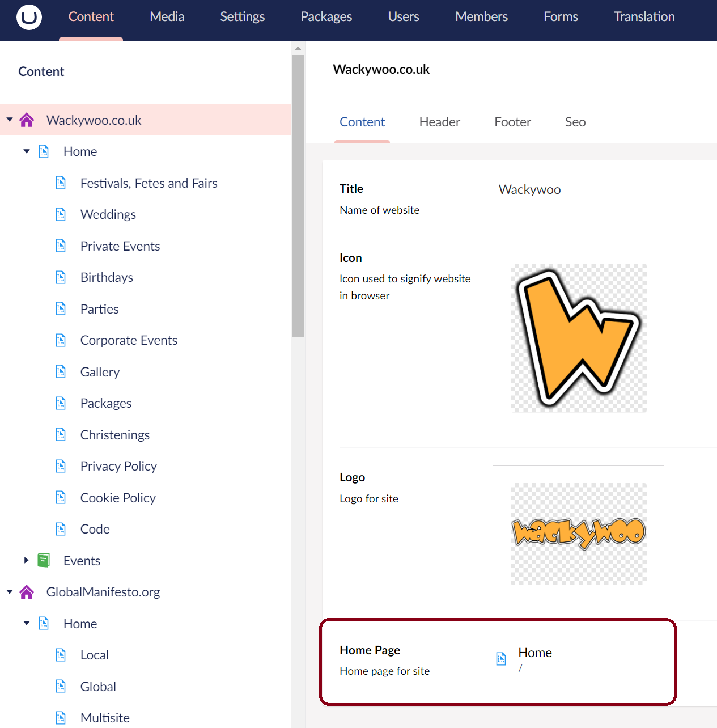The height and width of the screenshot is (728, 717).
Task: Open the Weddings page
Action: point(108,214)
